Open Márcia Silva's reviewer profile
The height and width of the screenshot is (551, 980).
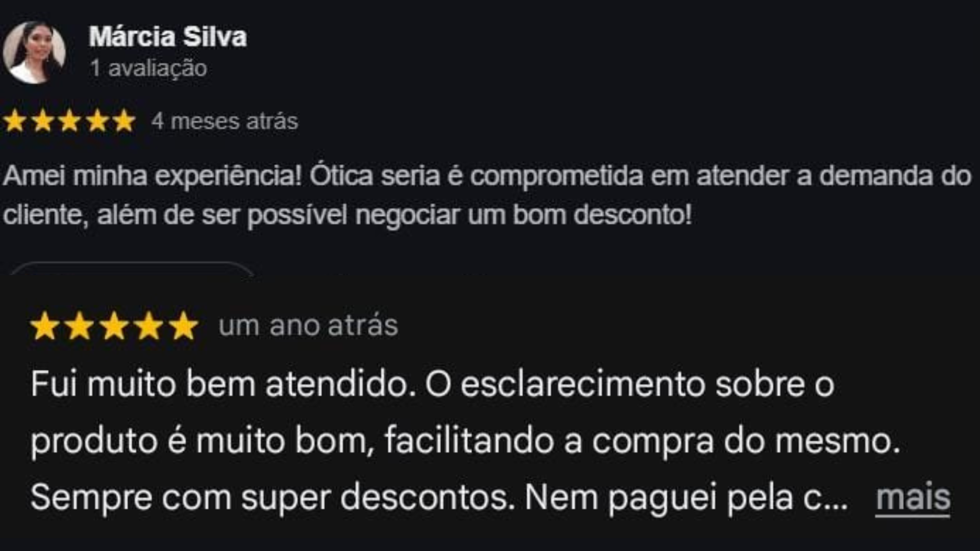tap(168, 36)
